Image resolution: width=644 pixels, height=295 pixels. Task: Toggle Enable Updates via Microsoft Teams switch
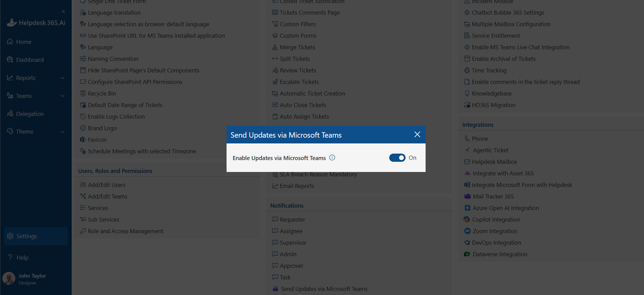tap(397, 158)
